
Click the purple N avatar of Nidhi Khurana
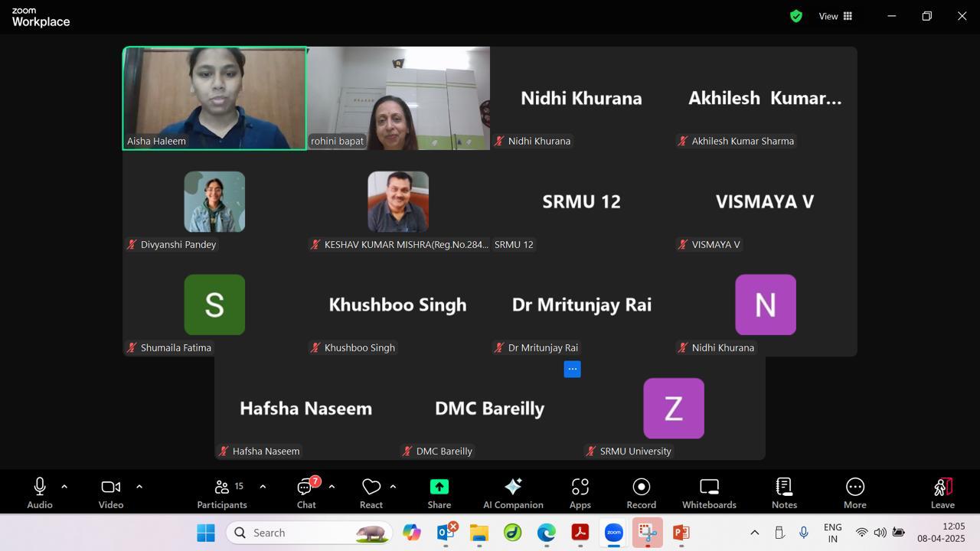pyautogui.click(x=766, y=305)
